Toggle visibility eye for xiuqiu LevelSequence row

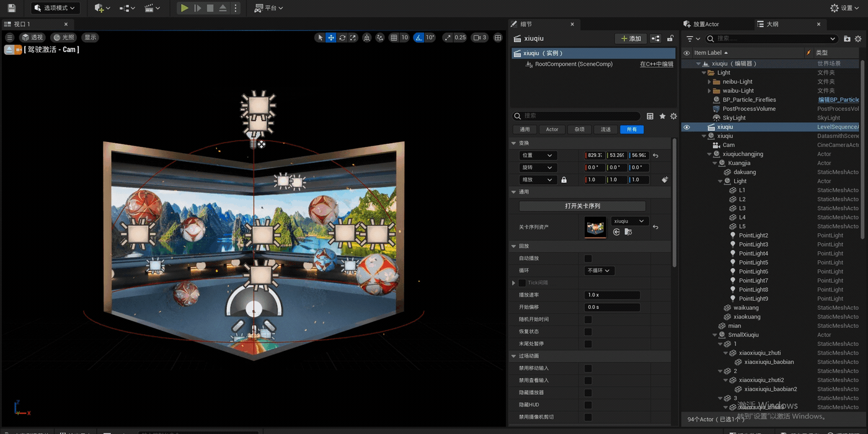[686, 127]
